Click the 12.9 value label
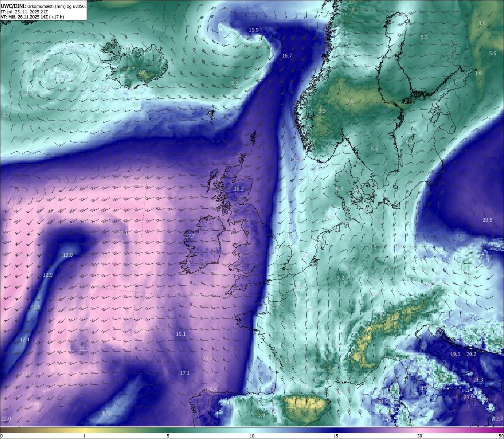This screenshot has width=504, height=439. (x=48, y=275)
